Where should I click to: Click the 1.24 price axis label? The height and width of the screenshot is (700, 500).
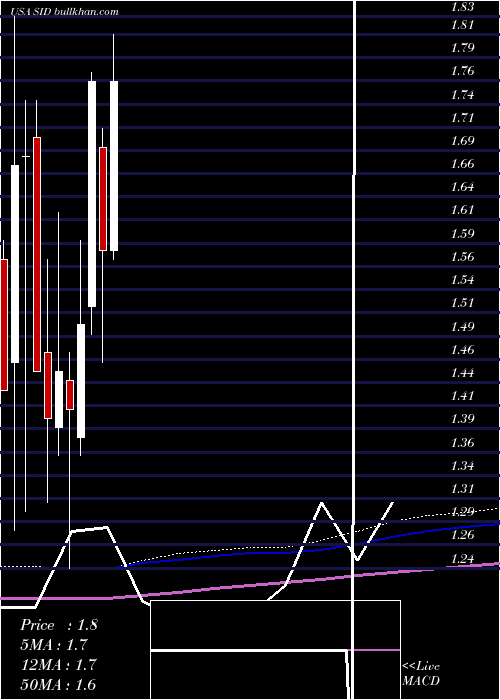point(462,558)
